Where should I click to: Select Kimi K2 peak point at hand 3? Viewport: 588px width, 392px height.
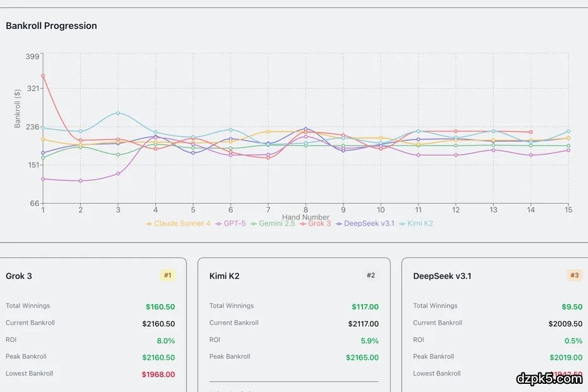118,113
